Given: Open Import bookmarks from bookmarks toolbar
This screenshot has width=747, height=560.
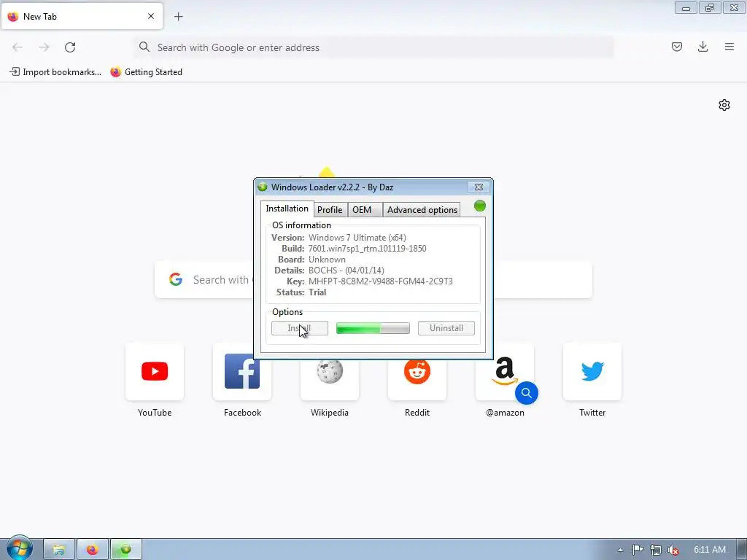Looking at the screenshot, I should point(55,72).
